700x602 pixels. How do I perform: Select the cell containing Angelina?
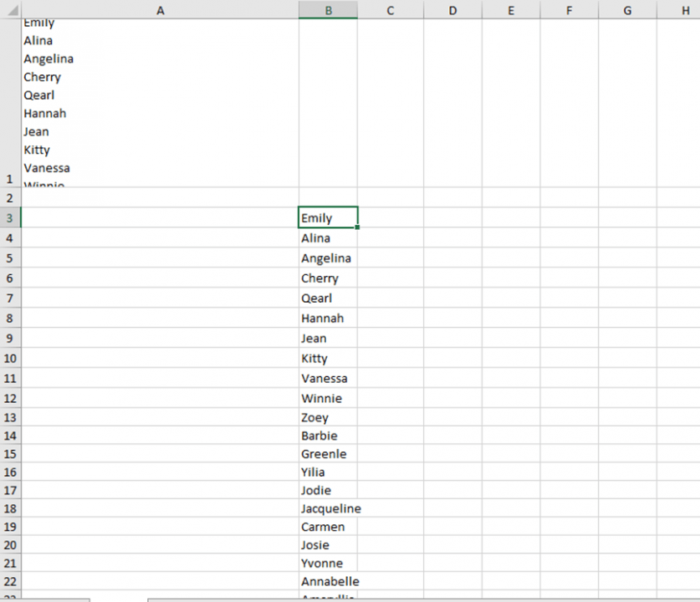pos(327,258)
